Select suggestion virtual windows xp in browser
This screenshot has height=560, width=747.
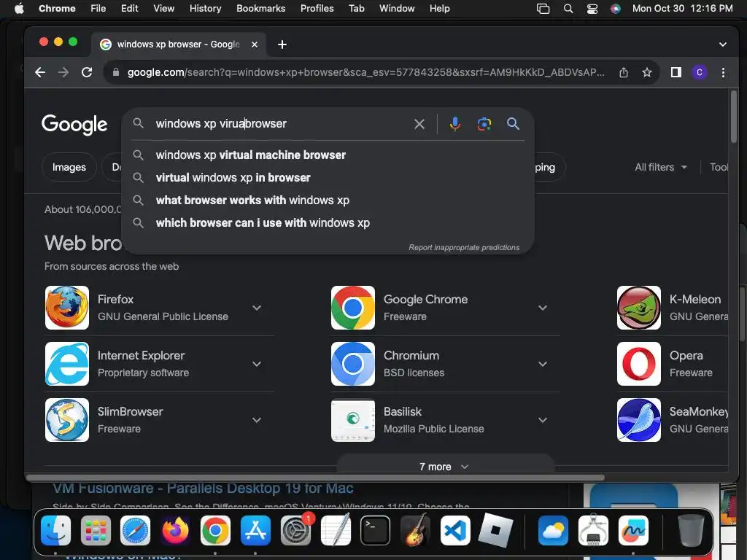point(328,178)
